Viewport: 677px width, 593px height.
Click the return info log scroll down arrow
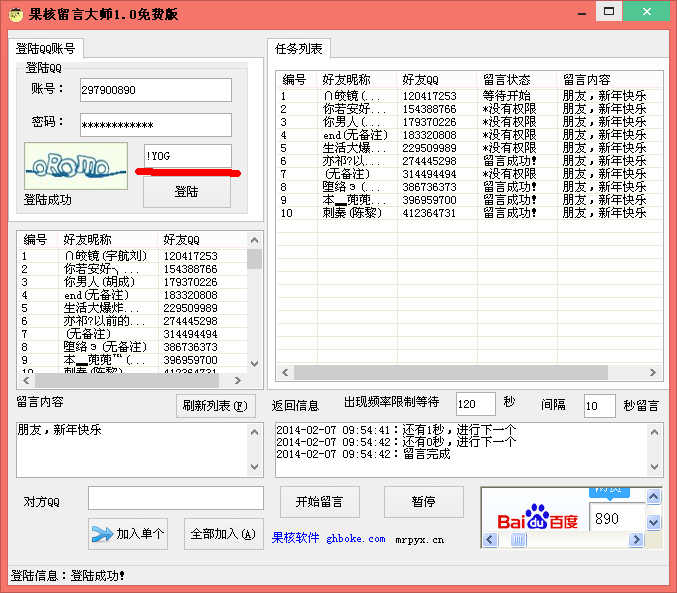pos(655,466)
